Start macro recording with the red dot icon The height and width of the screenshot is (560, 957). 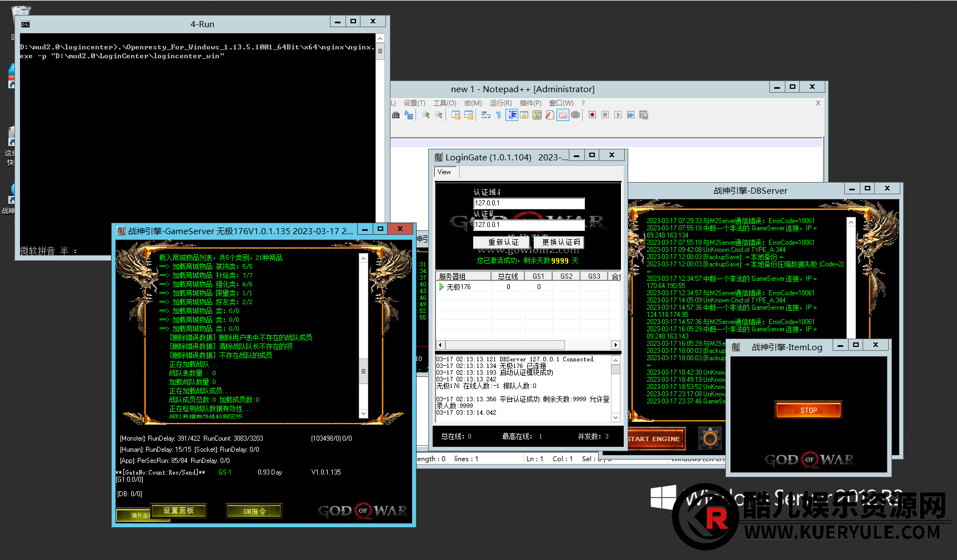tap(592, 115)
